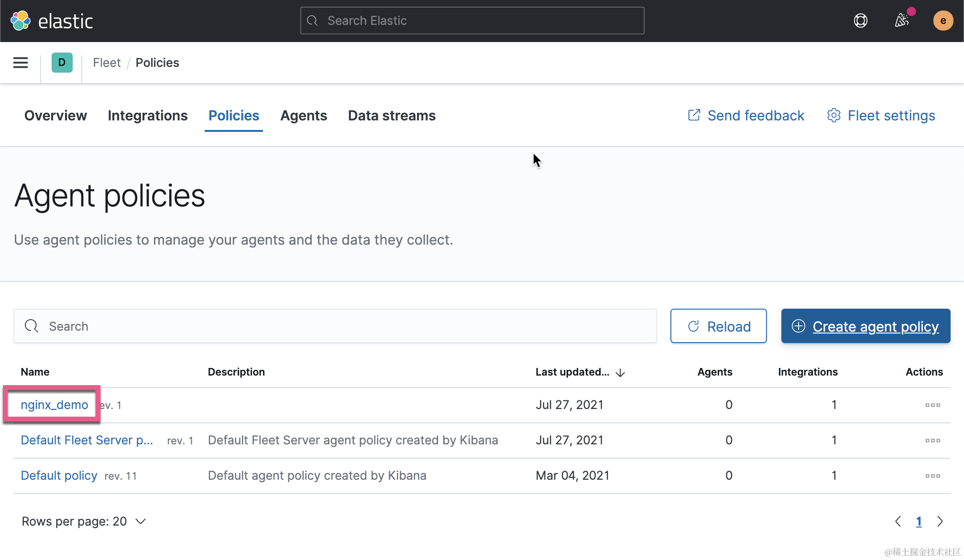Click Create agent policy button

tap(865, 326)
